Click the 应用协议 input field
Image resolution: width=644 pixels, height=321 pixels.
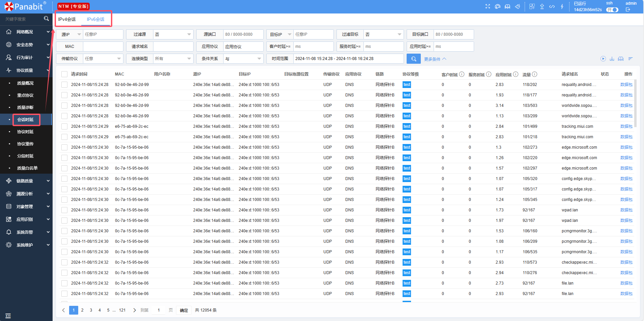pyautogui.click(x=243, y=47)
